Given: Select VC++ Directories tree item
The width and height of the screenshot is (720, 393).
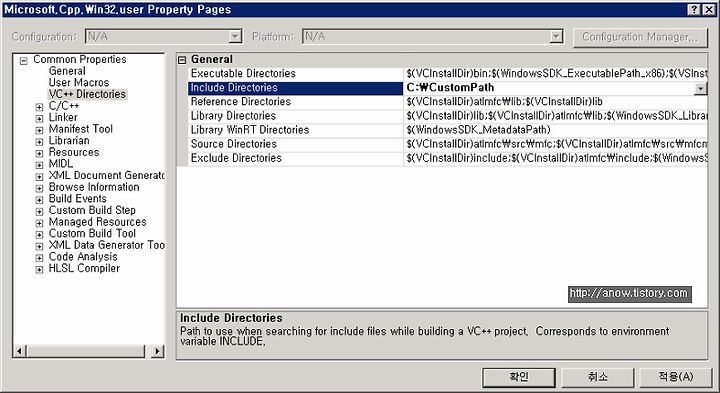Looking at the screenshot, I should [x=87, y=94].
